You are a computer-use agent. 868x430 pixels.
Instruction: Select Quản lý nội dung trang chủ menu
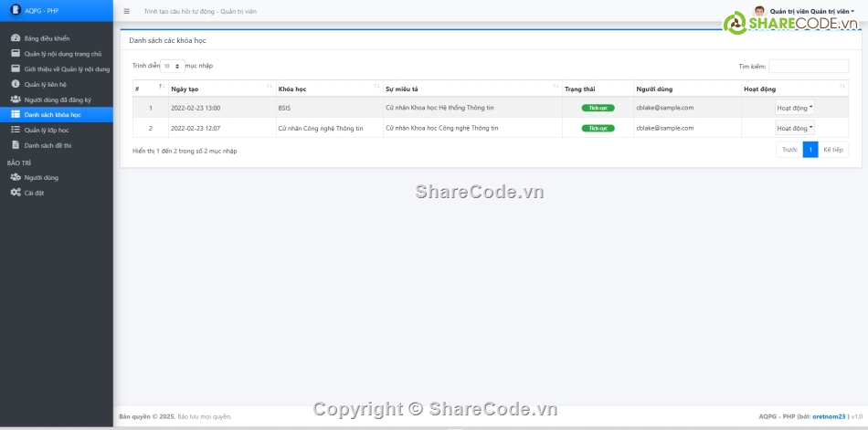point(62,54)
